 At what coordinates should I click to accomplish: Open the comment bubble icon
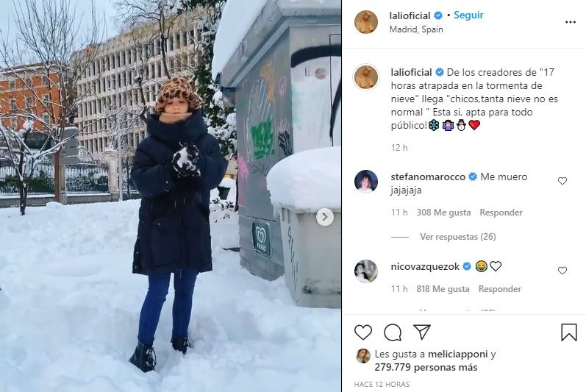tap(393, 332)
